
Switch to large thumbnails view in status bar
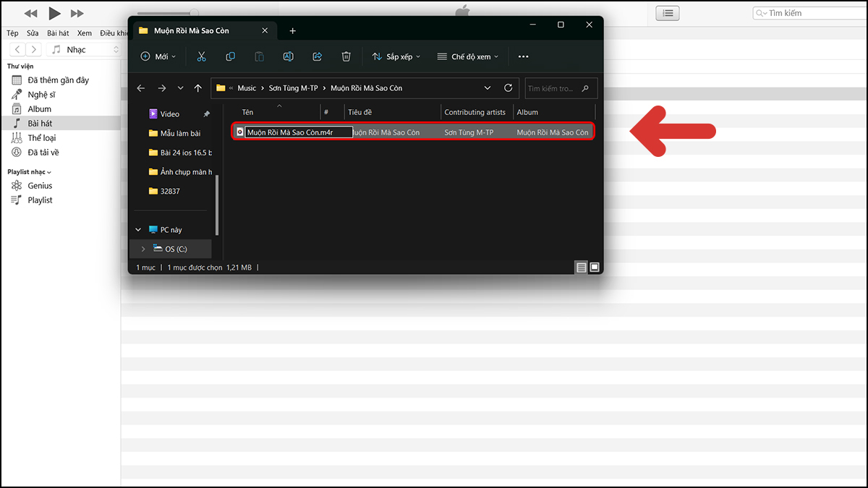click(595, 267)
